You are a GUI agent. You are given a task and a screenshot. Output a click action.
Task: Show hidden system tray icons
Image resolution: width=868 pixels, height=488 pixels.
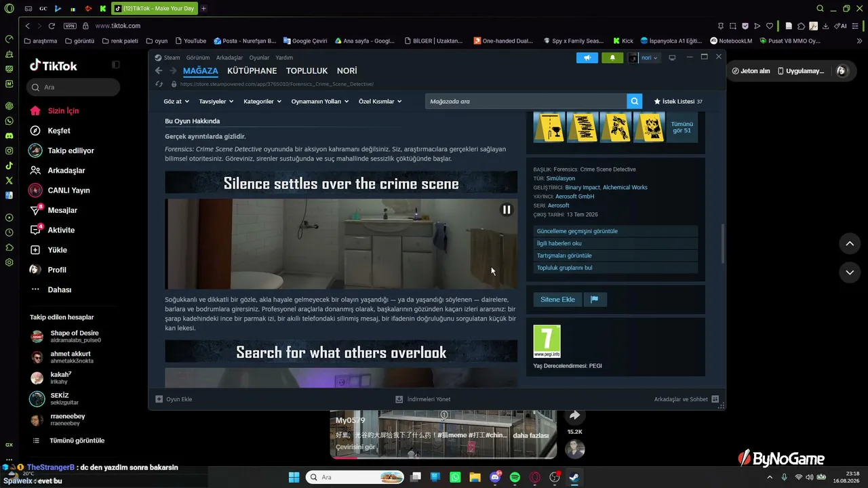click(769, 477)
